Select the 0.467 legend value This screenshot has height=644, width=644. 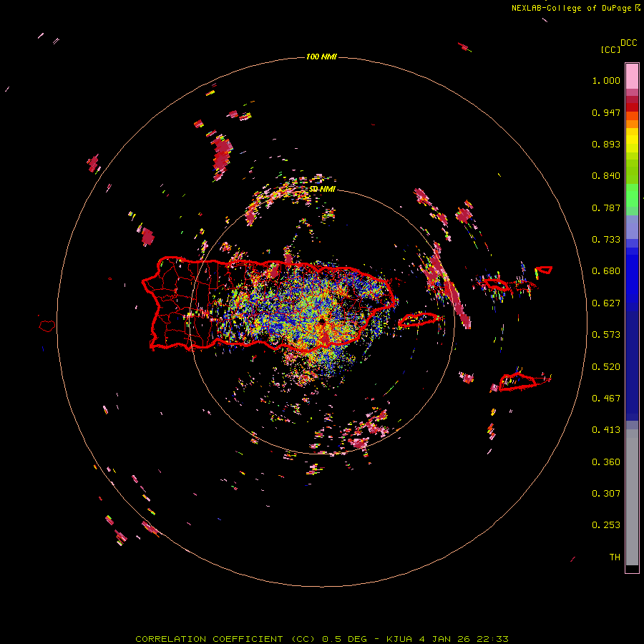(606, 399)
